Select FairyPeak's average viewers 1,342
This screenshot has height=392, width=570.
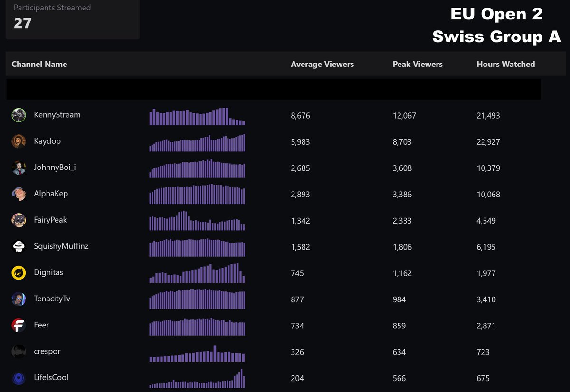pyautogui.click(x=300, y=221)
